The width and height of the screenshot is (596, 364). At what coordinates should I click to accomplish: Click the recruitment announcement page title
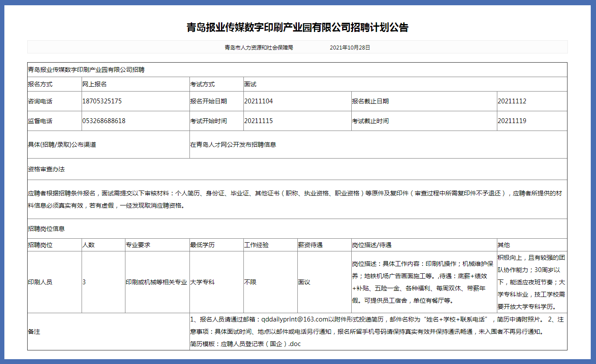click(x=297, y=28)
